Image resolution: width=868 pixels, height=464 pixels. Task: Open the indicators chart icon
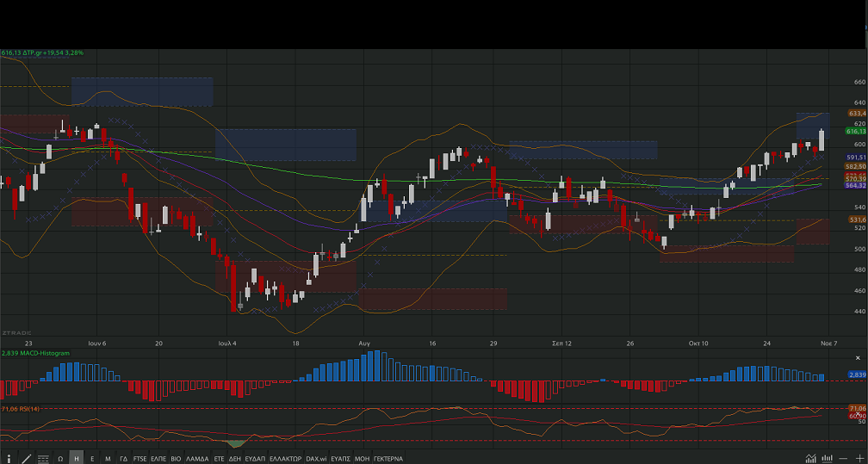coord(810,459)
